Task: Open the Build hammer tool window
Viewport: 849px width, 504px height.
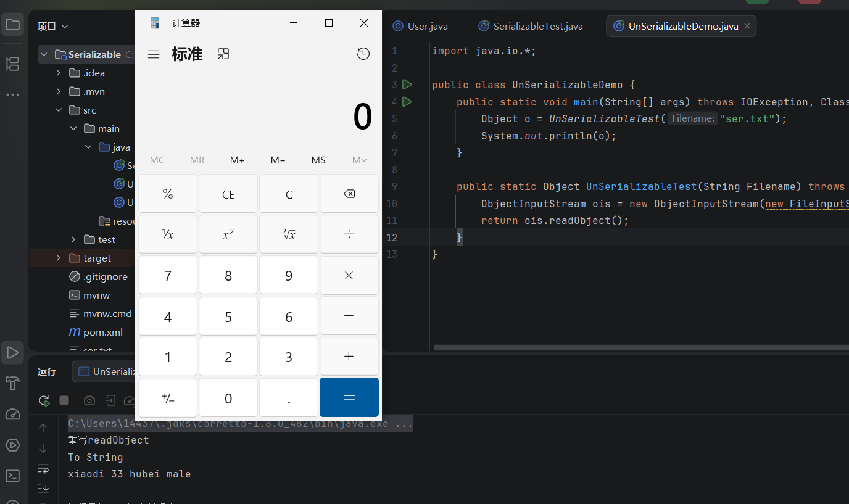Action: pyautogui.click(x=12, y=383)
